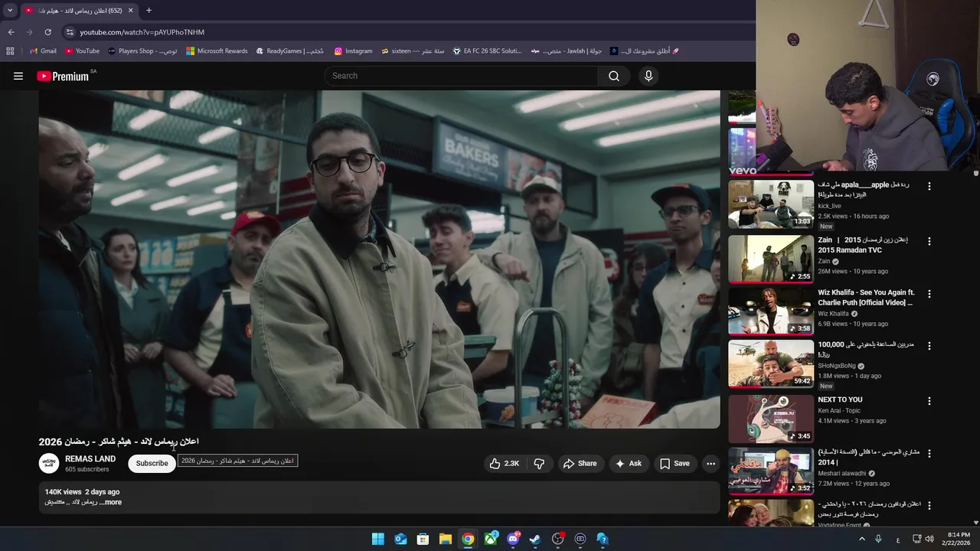
Task: Reload the page in Chrome
Action: click(x=47, y=32)
